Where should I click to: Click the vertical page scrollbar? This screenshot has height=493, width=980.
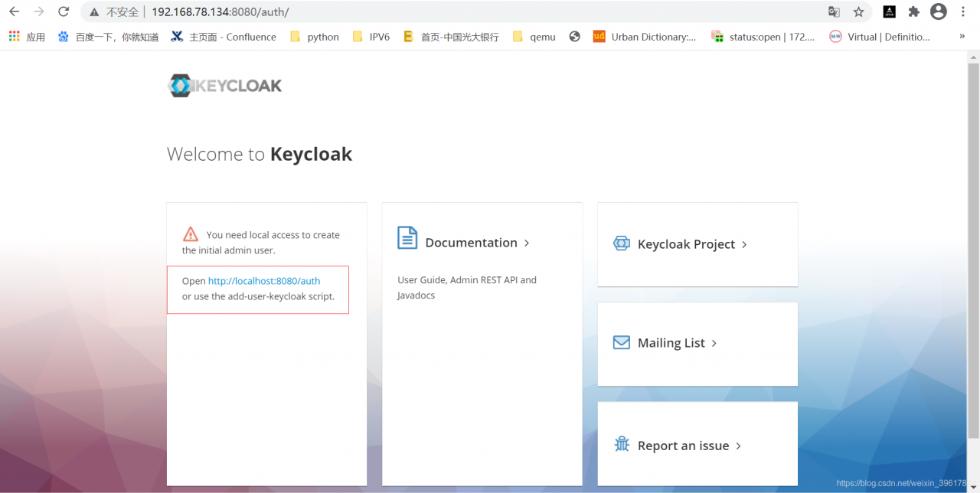(974, 251)
